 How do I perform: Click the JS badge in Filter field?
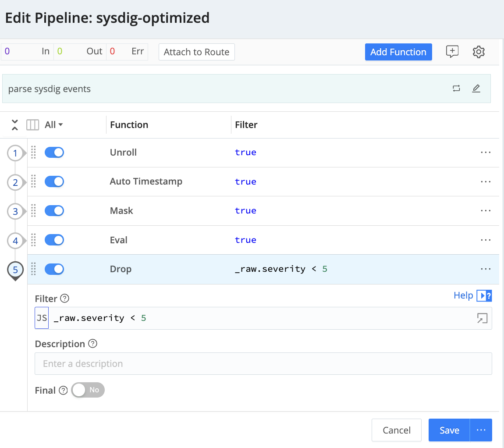tap(42, 318)
